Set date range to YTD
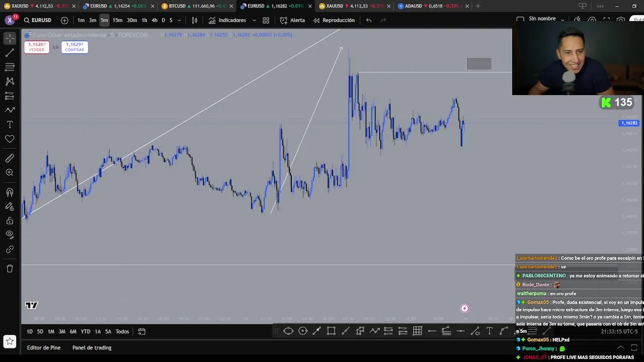This screenshot has width=644, height=362. 86,331
